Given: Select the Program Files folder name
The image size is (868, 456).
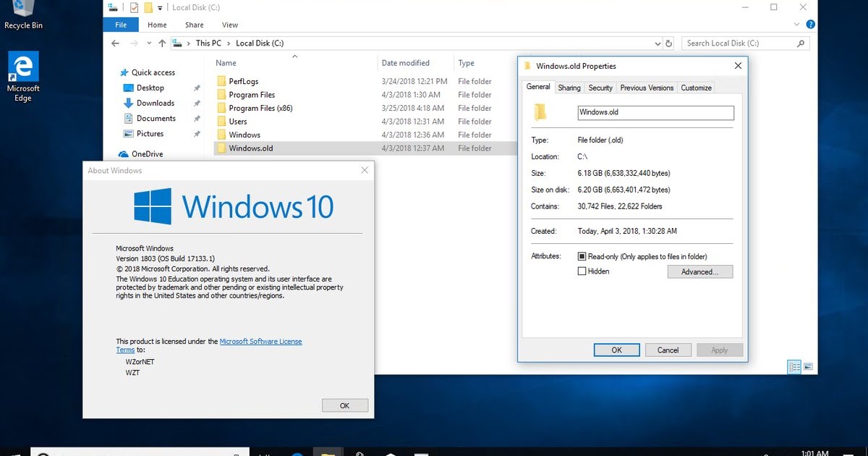Looking at the screenshot, I should (252, 95).
